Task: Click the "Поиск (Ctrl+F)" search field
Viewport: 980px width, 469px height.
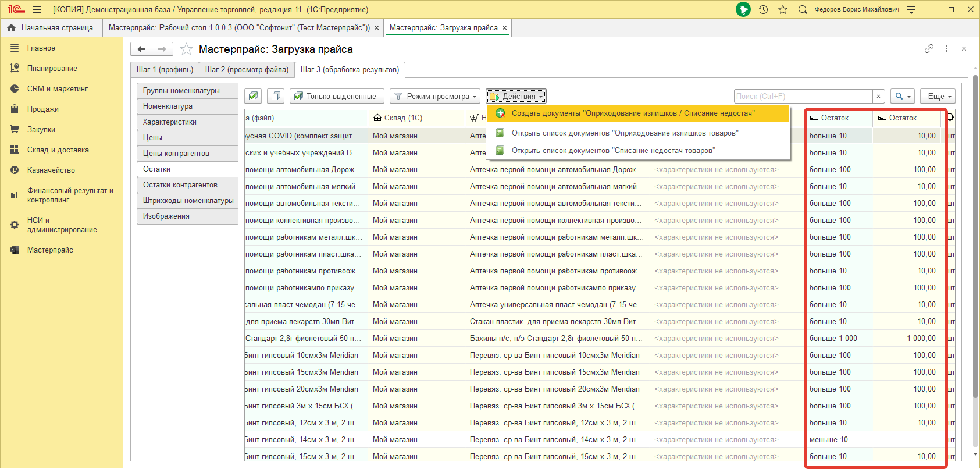Action: (803, 96)
